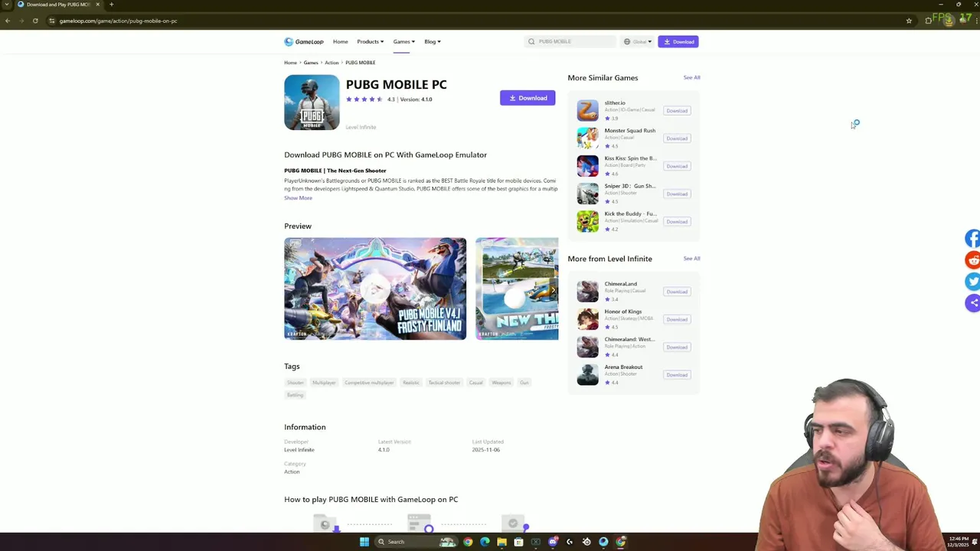Expand the Blog dropdown menu
The image size is (980, 551).
click(433, 41)
